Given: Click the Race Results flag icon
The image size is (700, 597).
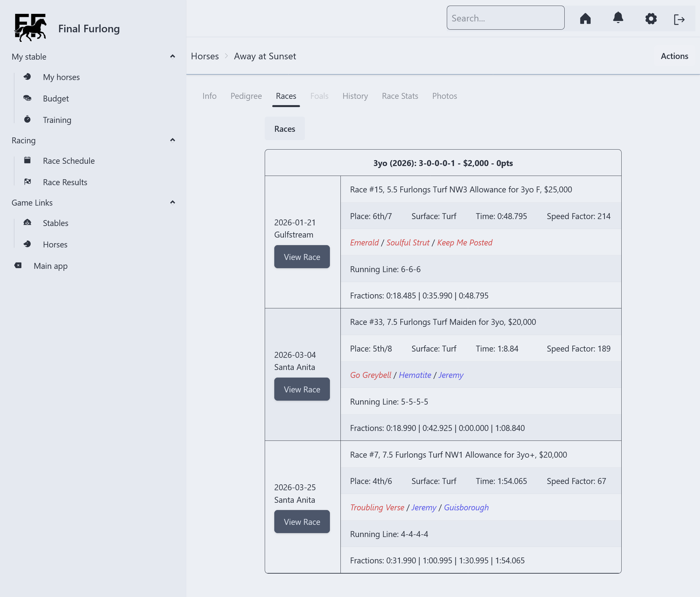Looking at the screenshot, I should [27, 182].
